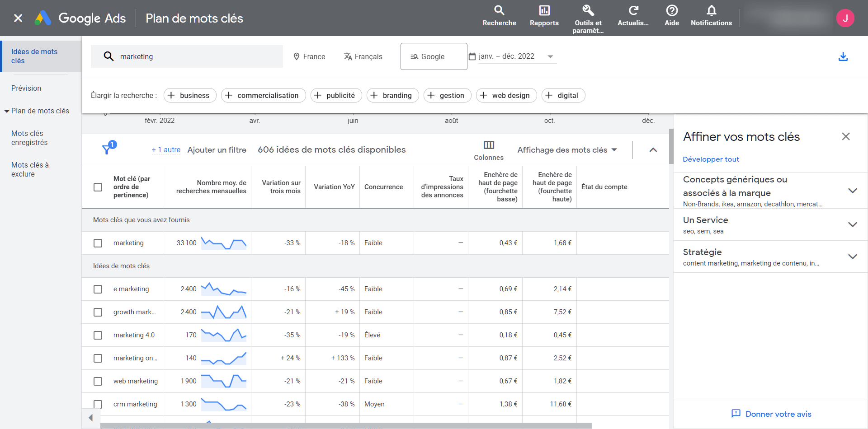Screen dimensions: 868x429
Task: Select the crm marketing row checkbox
Action: point(98,404)
